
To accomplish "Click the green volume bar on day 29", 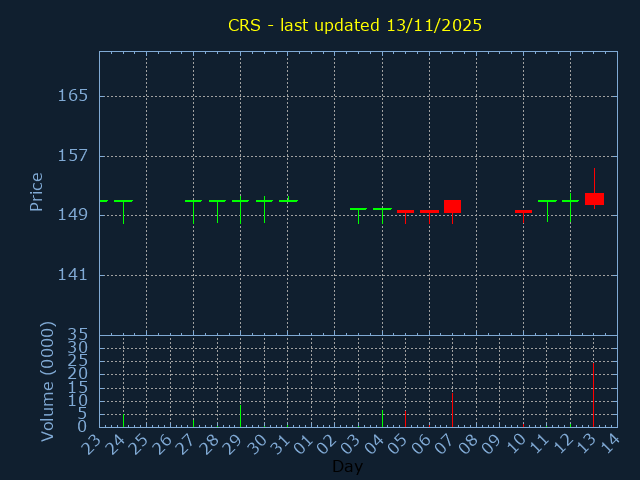I will (x=240, y=416).
